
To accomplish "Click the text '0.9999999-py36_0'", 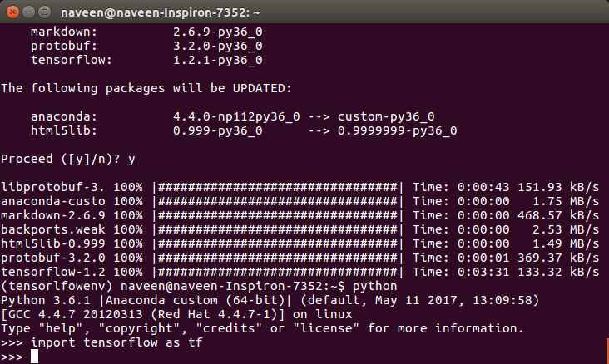I will click(x=397, y=130).
